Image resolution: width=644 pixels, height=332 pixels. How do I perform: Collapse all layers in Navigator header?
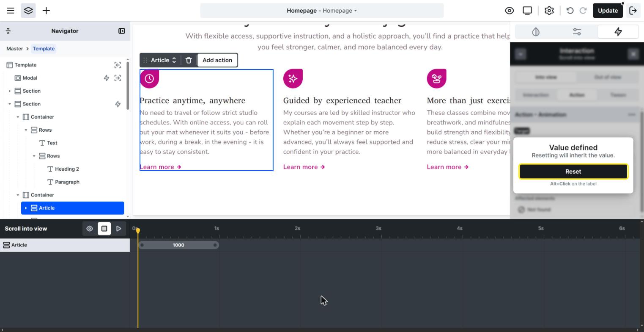8,31
